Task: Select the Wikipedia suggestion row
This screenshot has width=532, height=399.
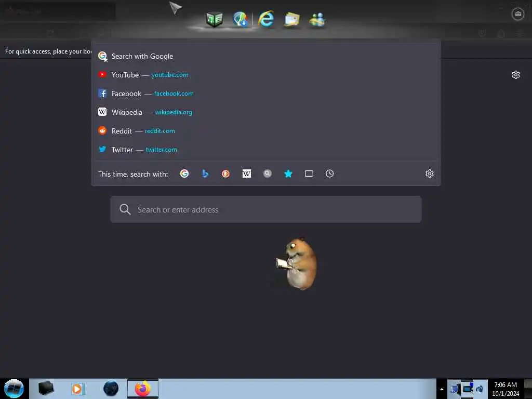Action: click(266, 112)
